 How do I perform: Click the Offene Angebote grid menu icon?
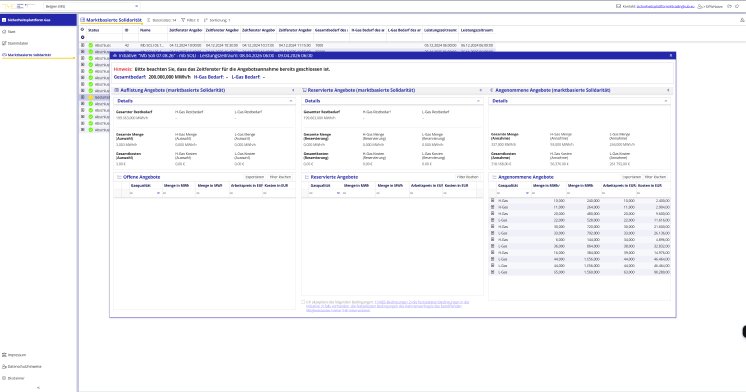point(119,177)
